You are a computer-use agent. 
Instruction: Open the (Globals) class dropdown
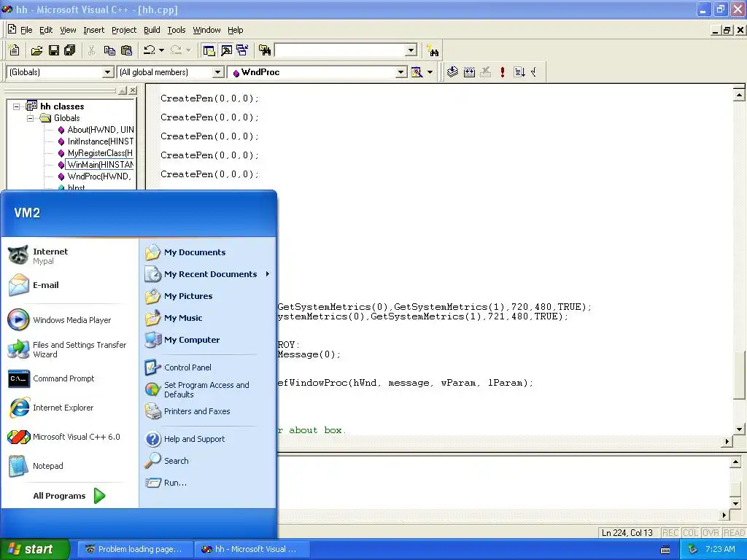(108, 72)
